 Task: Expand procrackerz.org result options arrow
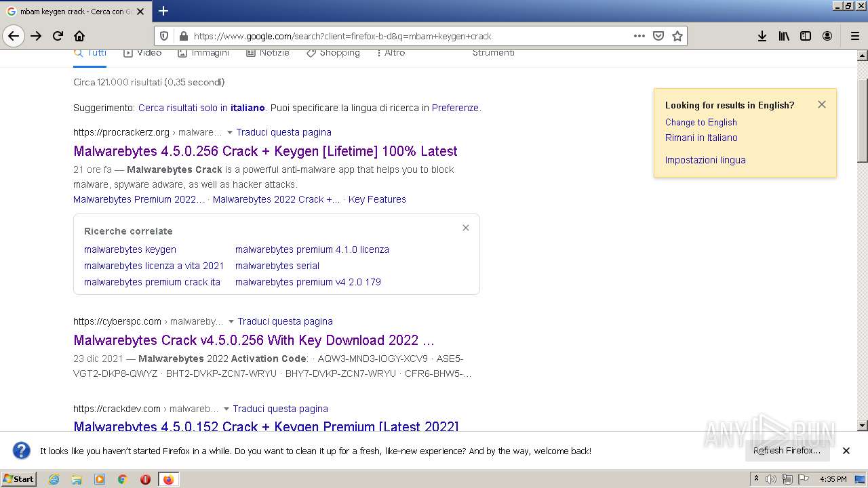click(x=229, y=133)
